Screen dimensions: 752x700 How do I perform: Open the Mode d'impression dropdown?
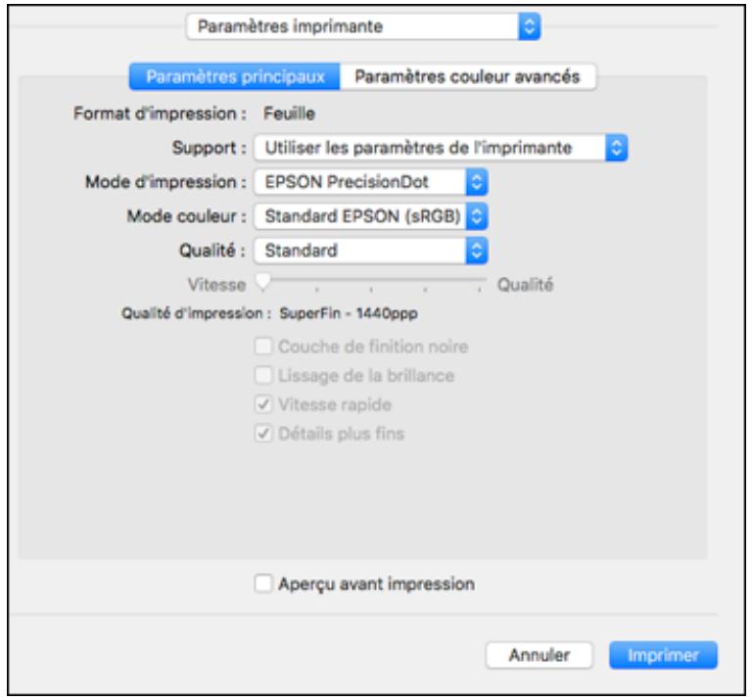369,182
